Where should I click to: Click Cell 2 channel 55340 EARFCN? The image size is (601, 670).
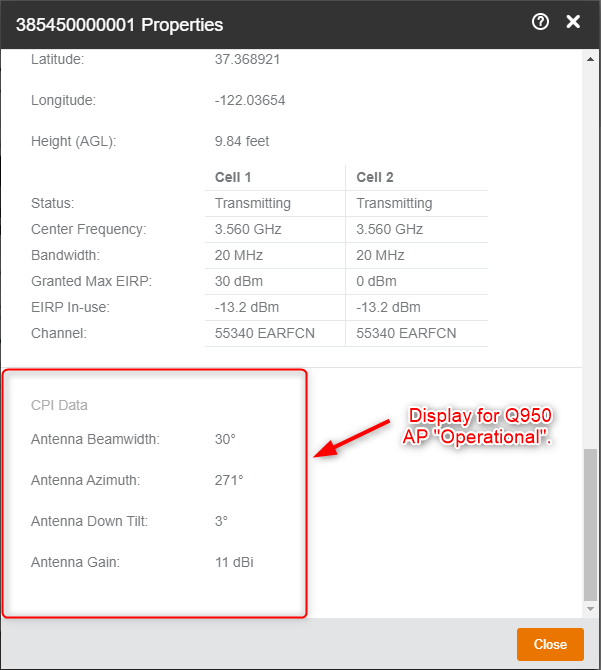(x=406, y=333)
